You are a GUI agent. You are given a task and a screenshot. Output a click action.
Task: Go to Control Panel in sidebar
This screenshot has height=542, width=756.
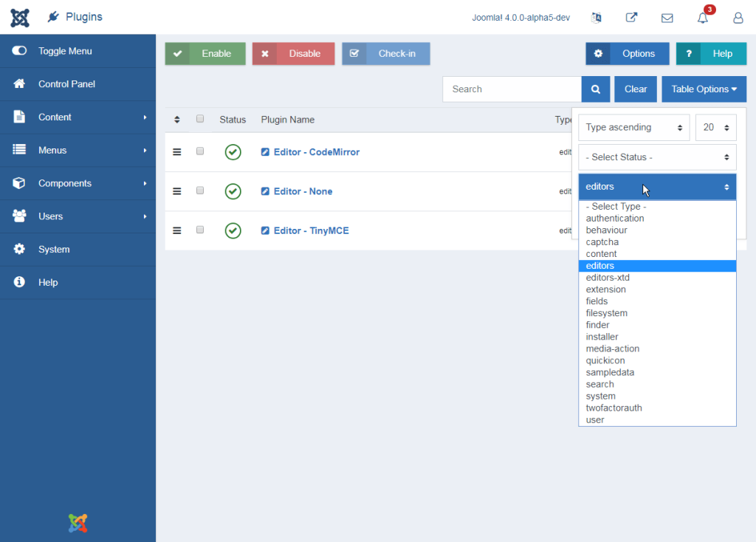click(78, 84)
